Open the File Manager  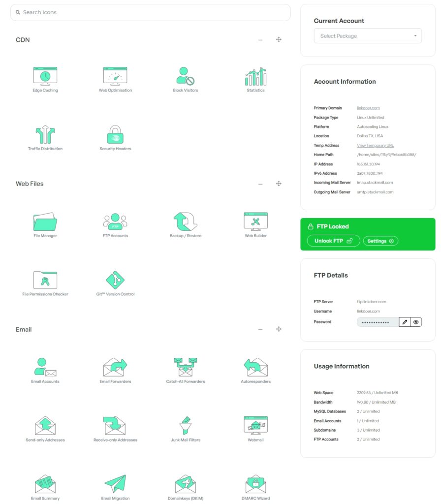click(x=45, y=222)
